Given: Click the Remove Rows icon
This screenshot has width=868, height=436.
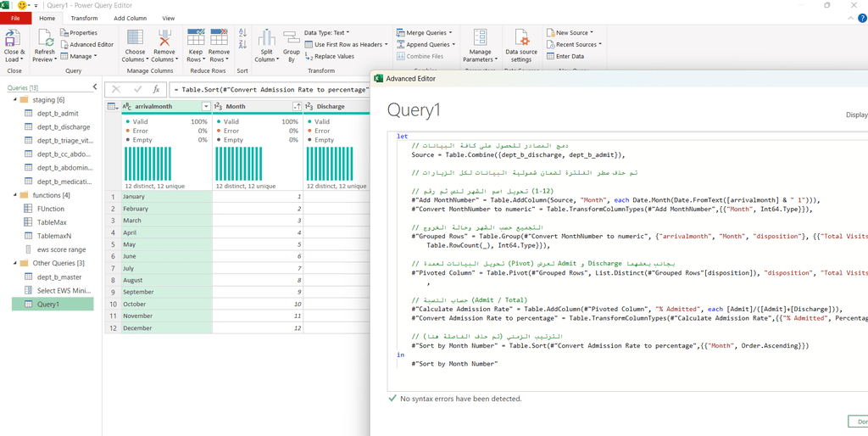Looking at the screenshot, I should pyautogui.click(x=220, y=37).
